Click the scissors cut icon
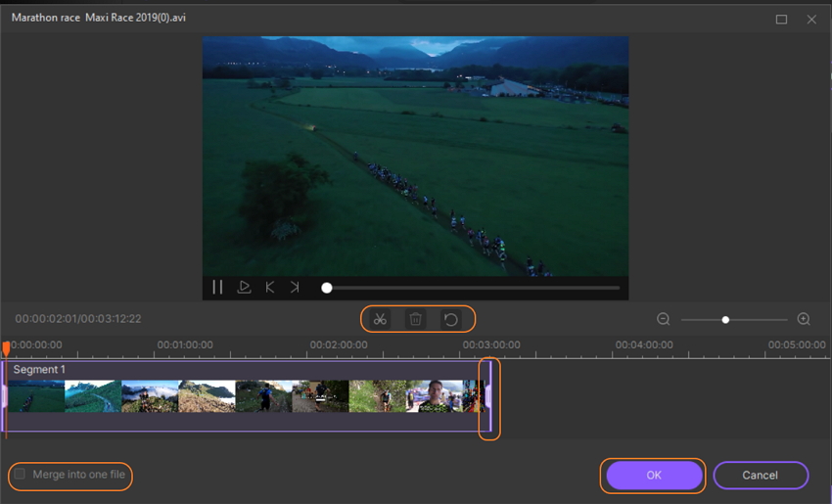This screenshot has width=832, height=504. coord(380,319)
